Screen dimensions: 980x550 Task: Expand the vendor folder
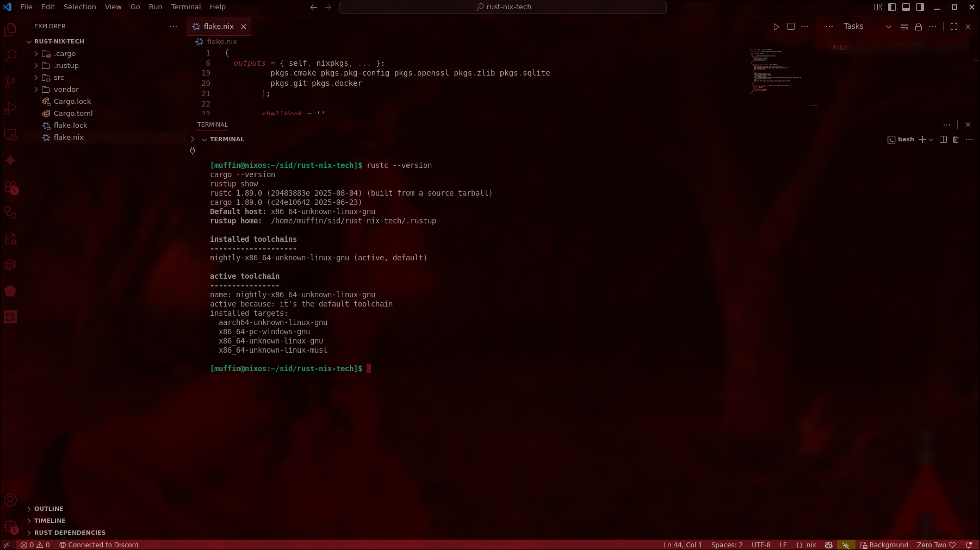(x=66, y=90)
